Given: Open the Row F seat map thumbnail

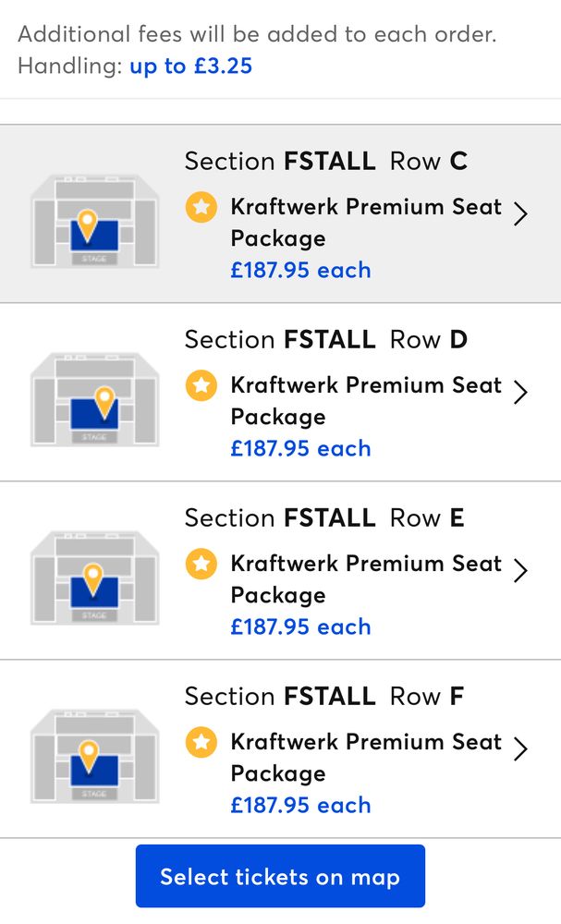Looking at the screenshot, I should coord(94,758).
